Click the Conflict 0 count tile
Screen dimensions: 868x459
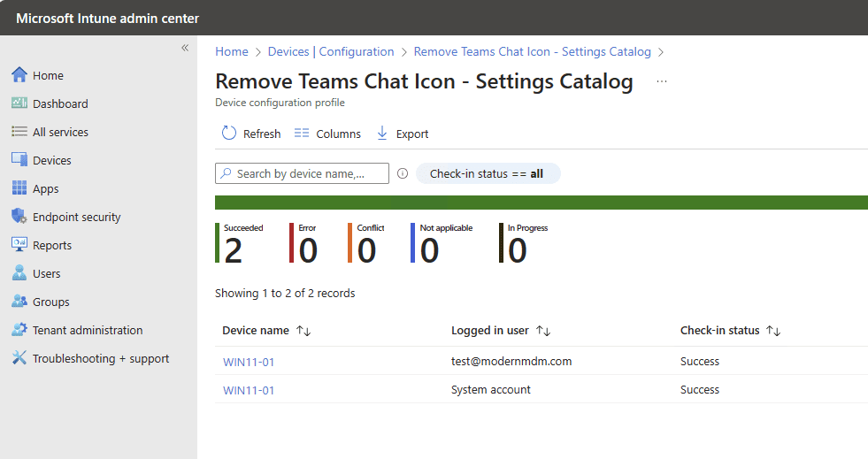[x=366, y=243]
